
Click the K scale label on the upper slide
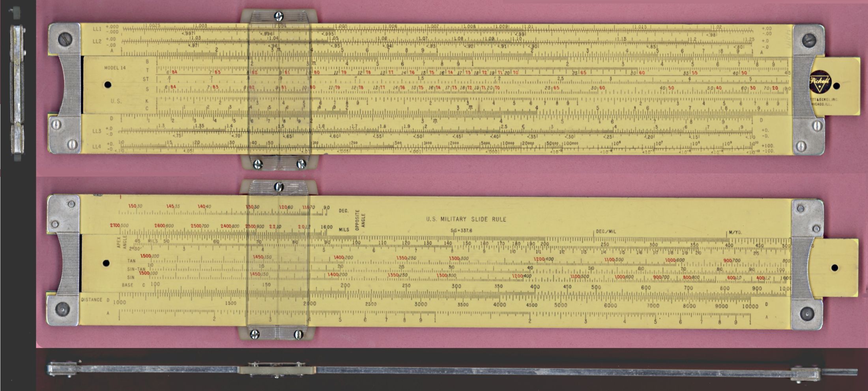click(147, 101)
